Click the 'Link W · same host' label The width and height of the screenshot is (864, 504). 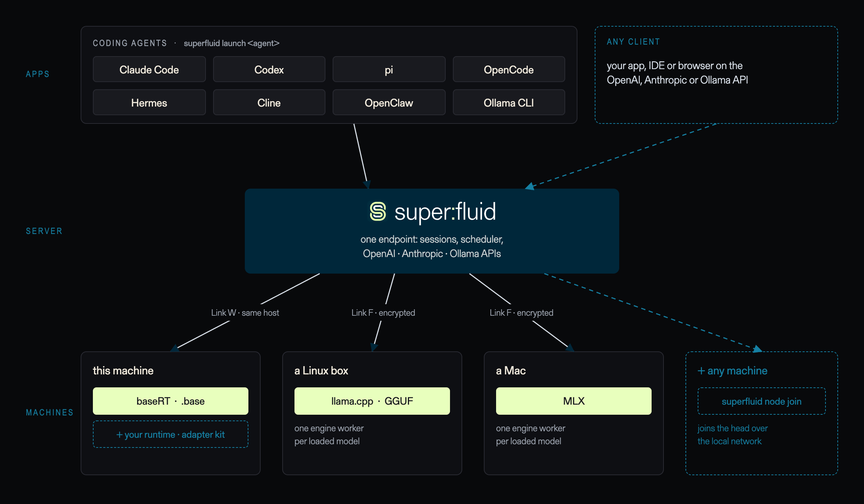pos(245,312)
